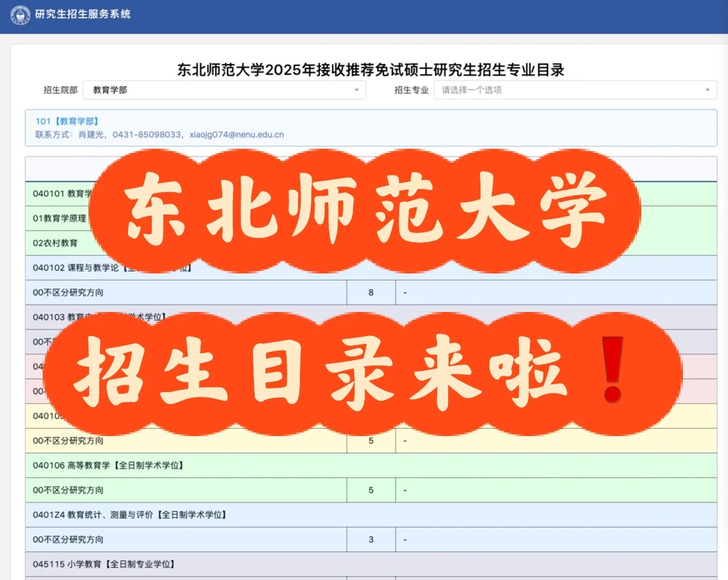Select the 0401Z4 教育统计、测量与评价 row

(128, 515)
